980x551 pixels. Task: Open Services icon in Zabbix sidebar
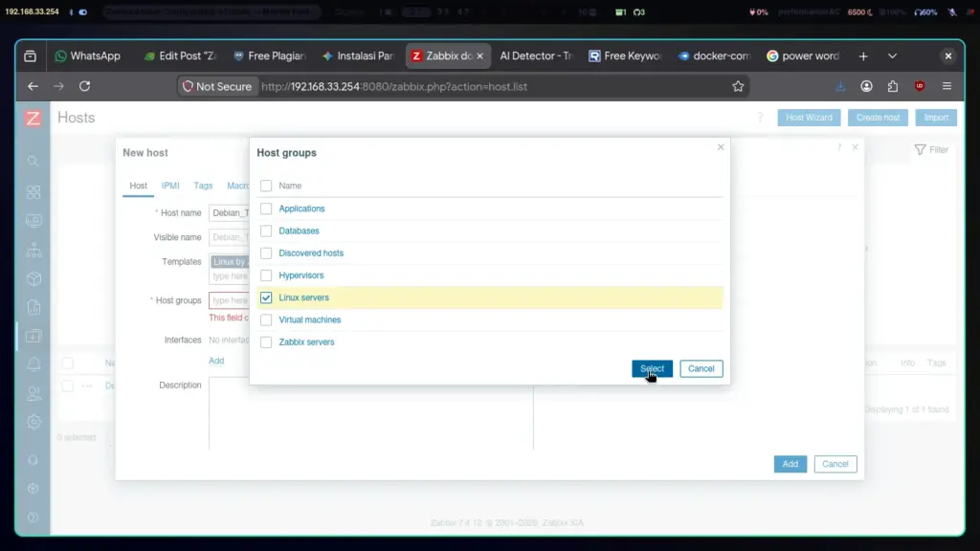click(33, 250)
